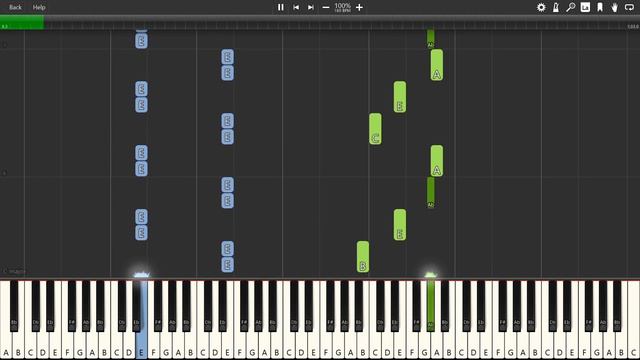Open the hand selection icon

(614, 7)
